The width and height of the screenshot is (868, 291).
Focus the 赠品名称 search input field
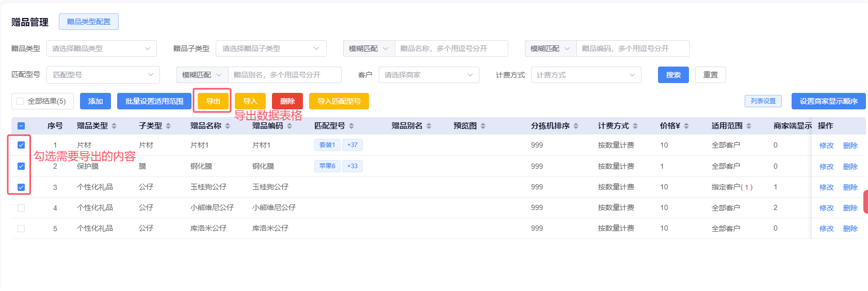pyautogui.click(x=451, y=48)
